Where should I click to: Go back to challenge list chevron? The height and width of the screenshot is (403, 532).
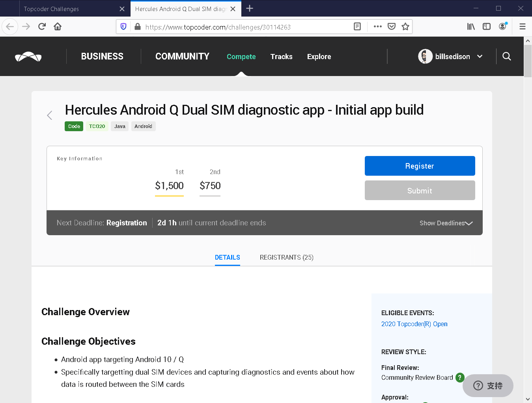[x=50, y=115]
